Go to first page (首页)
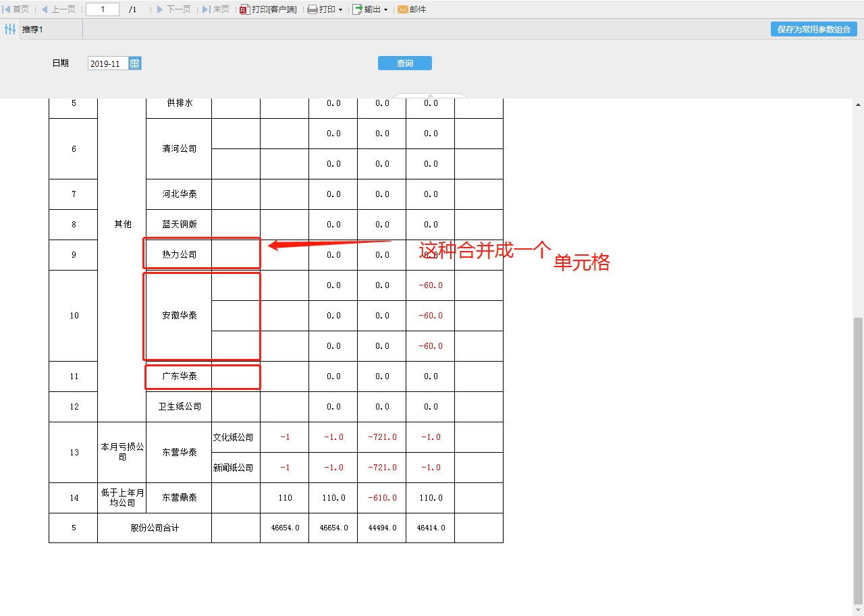This screenshot has height=616, width=864. pyautogui.click(x=17, y=9)
